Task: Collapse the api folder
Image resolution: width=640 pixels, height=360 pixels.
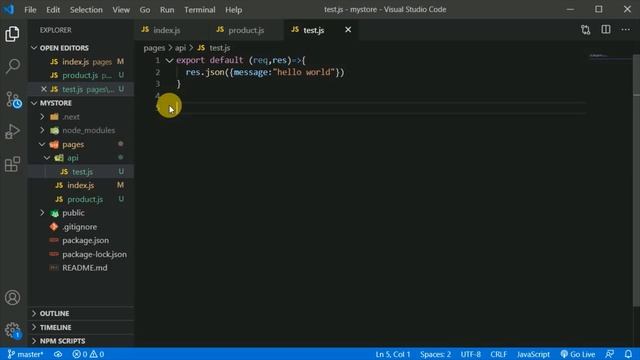Action: (x=47, y=158)
